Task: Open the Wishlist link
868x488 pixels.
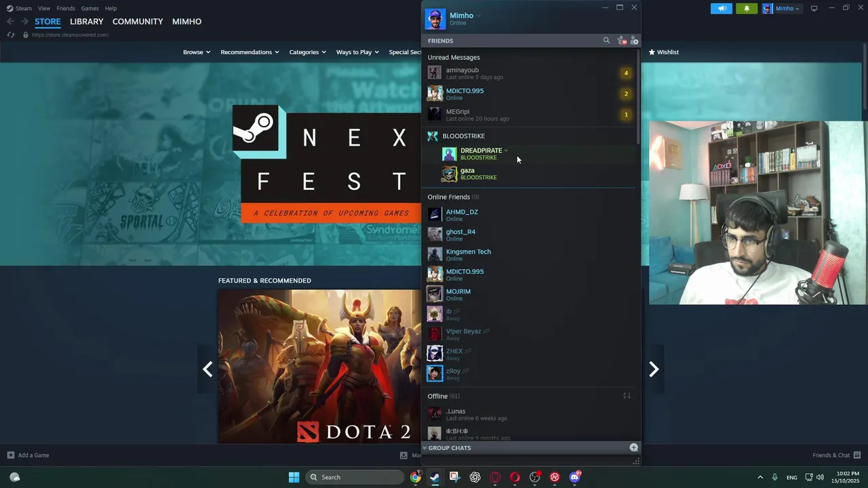Action: coord(664,52)
